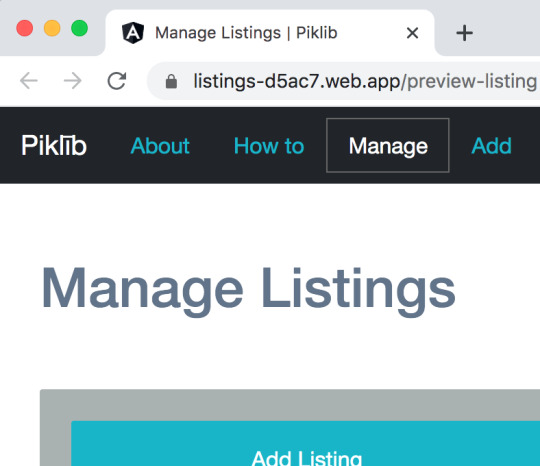The height and width of the screenshot is (466, 540).
Task: View site security info via lock icon
Action: tap(171, 82)
